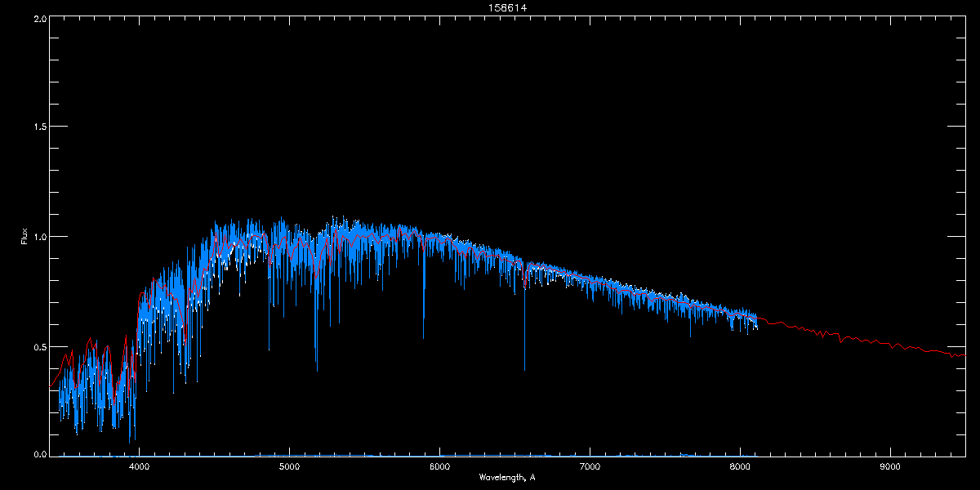Click the 6000 x-axis tick label
This screenshot has width=980, height=490.
point(439,467)
